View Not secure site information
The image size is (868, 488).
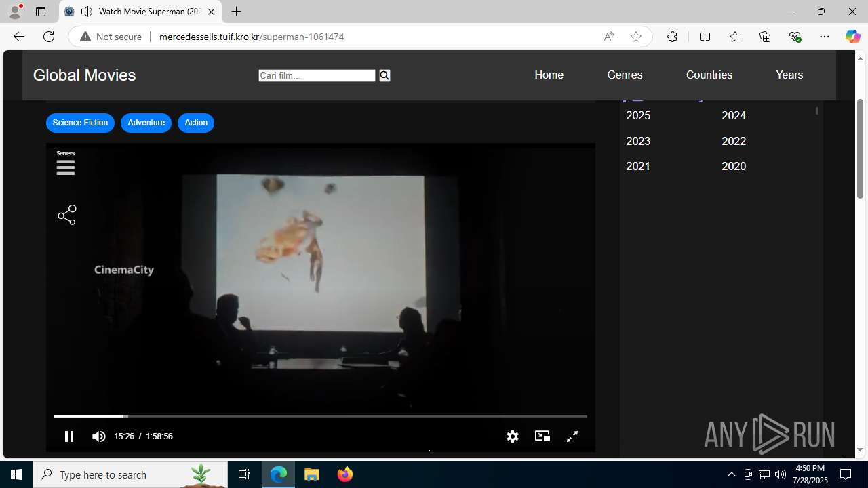111,37
